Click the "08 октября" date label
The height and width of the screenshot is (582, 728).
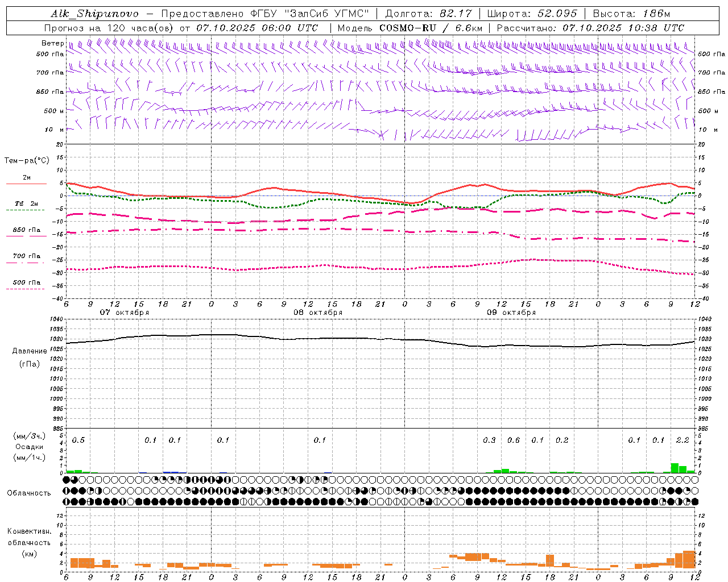pos(318,313)
